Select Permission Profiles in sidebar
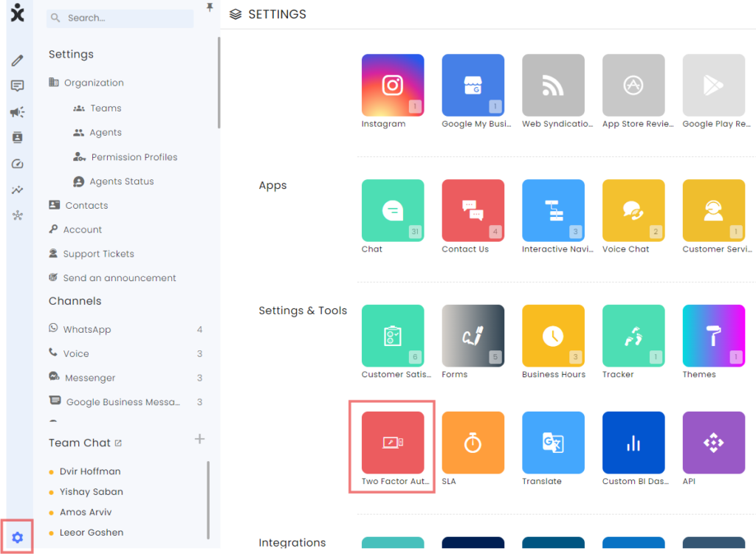The image size is (756, 554). [x=134, y=157]
